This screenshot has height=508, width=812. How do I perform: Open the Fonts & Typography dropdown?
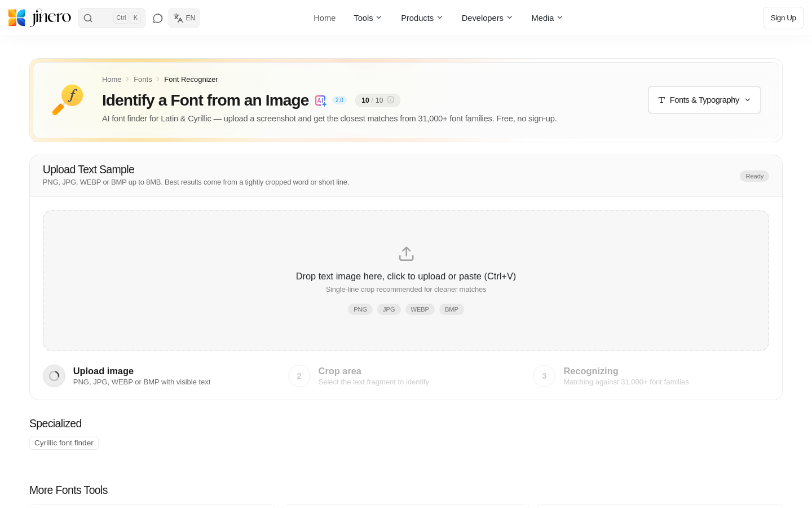(x=704, y=100)
